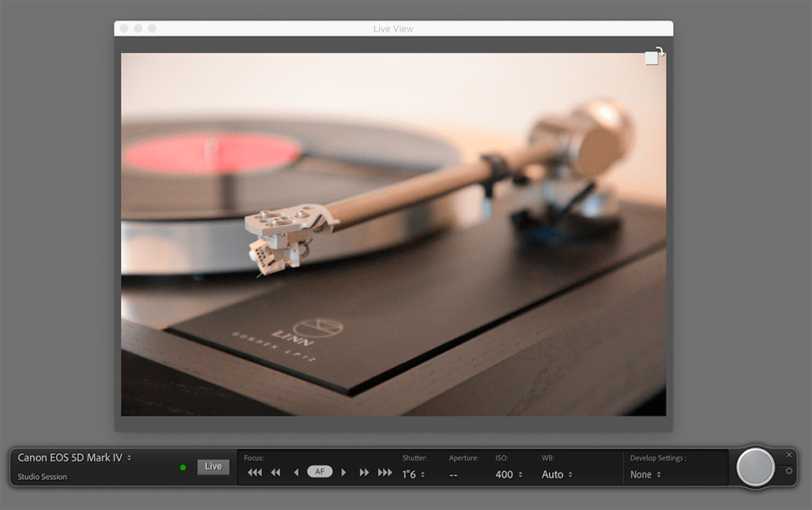Click the Studio Session name
The width and height of the screenshot is (812, 510).
coord(42,477)
